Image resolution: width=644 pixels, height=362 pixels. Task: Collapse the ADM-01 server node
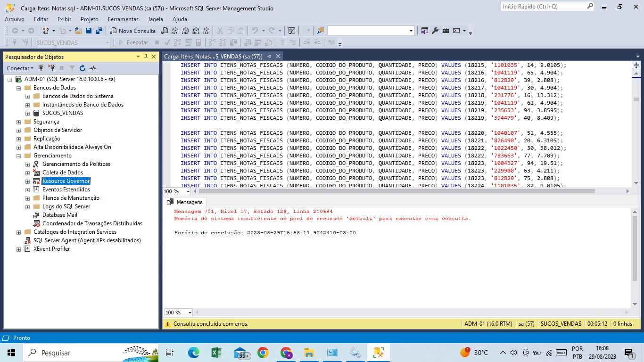[10, 79]
